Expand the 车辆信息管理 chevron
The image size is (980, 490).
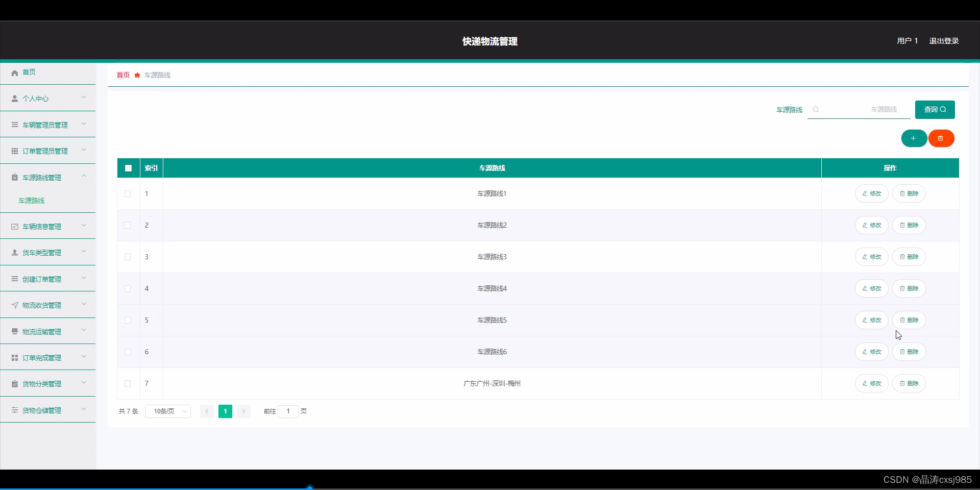(x=84, y=225)
